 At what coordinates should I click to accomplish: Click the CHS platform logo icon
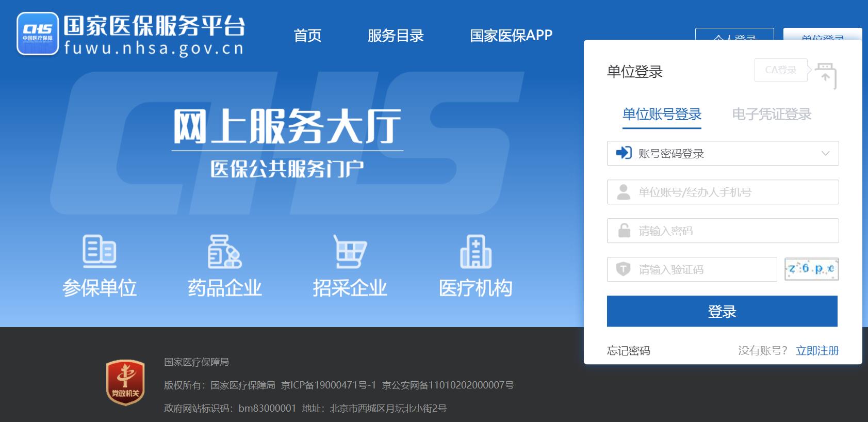(38, 34)
